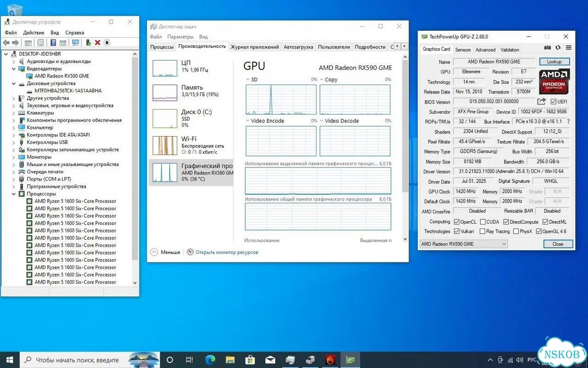Image resolution: width=588 pixels, height=368 pixels.
Task: Expand the Мониторы node
Action: click(13, 157)
